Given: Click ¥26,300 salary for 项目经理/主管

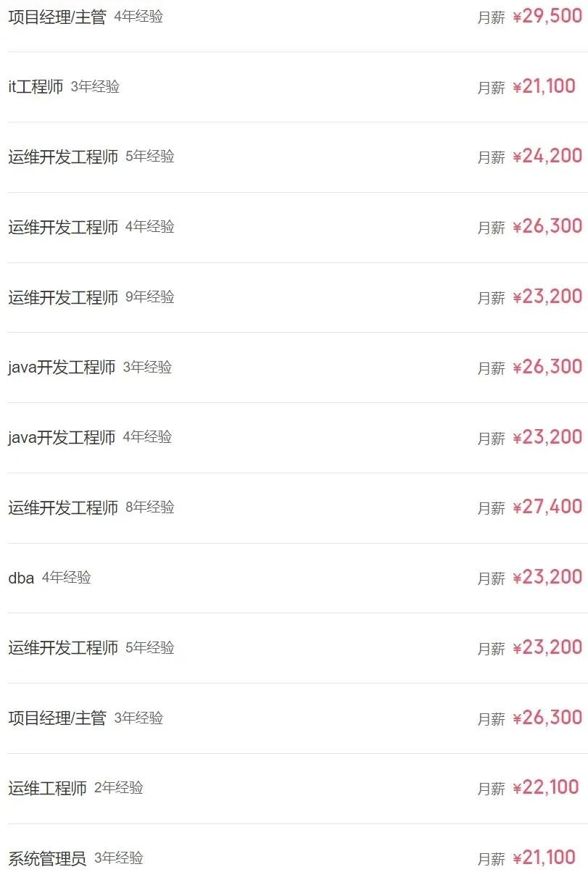Looking at the screenshot, I should [x=547, y=718].
